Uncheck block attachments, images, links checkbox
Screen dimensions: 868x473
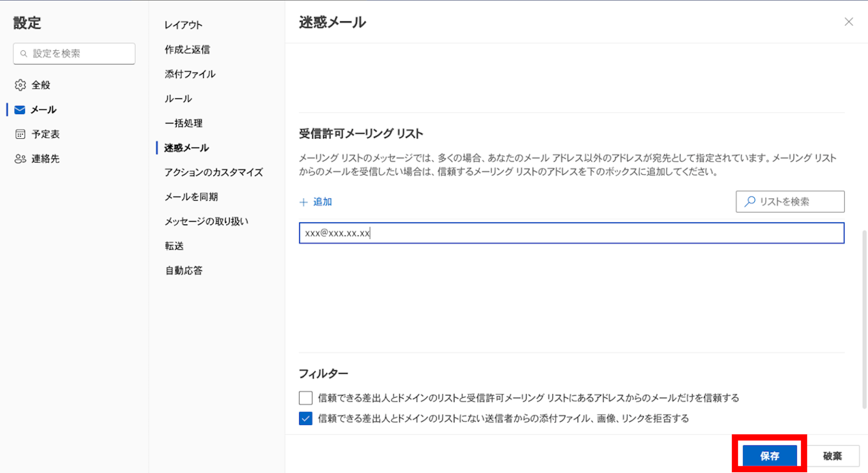[306, 418]
